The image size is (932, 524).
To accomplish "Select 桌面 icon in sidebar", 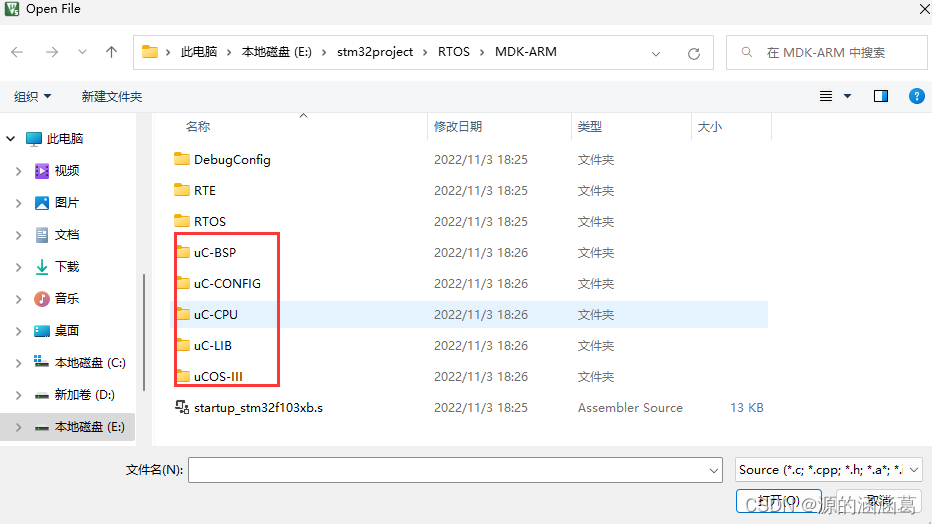I will point(42,331).
